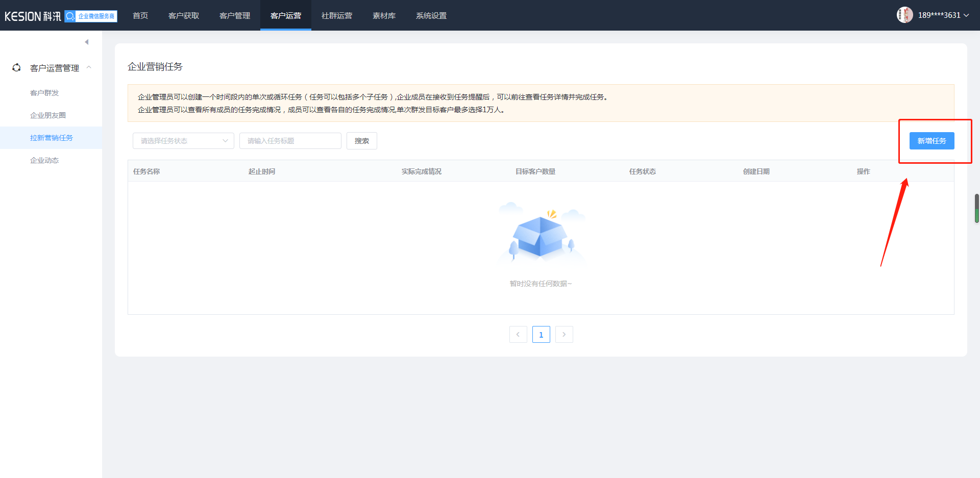This screenshot has height=478, width=980.
Task: Go to next page arrow
Action: pyautogui.click(x=564, y=335)
